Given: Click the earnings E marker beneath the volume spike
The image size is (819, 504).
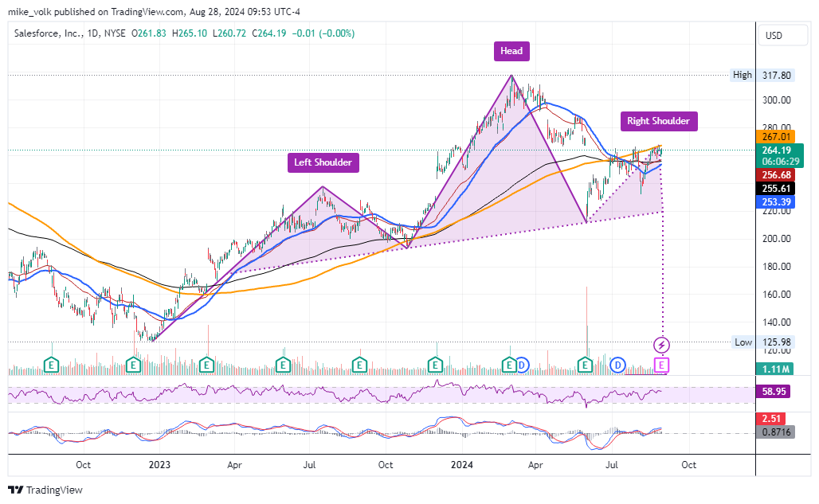Looking at the screenshot, I should tap(585, 365).
